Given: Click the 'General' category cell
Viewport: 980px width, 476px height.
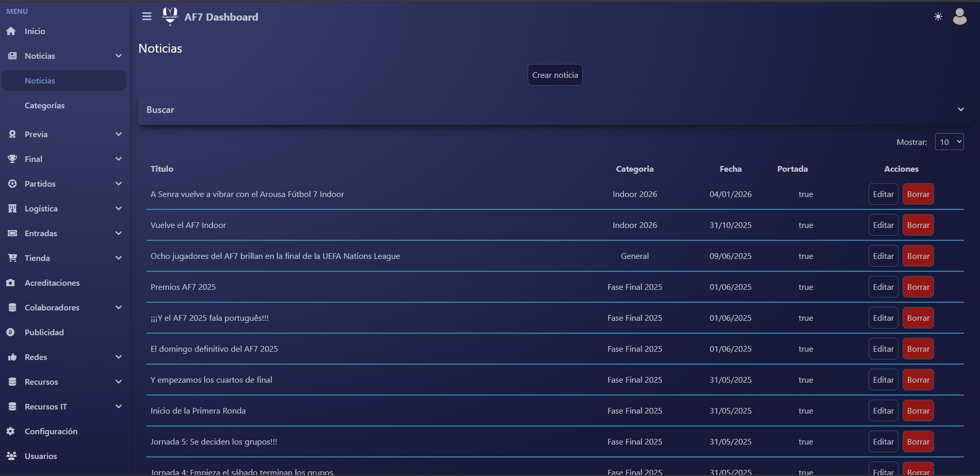Looking at the screenshot, I should pos(634,256).
